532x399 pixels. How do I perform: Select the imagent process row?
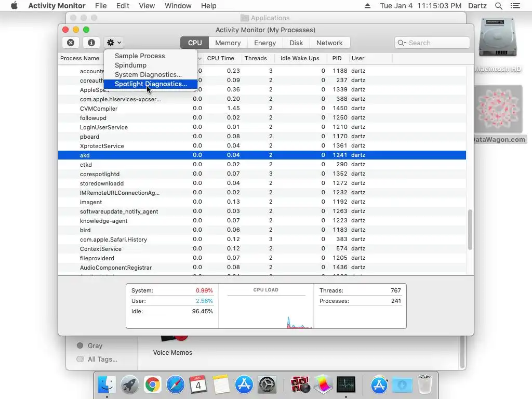pos(262,202)
